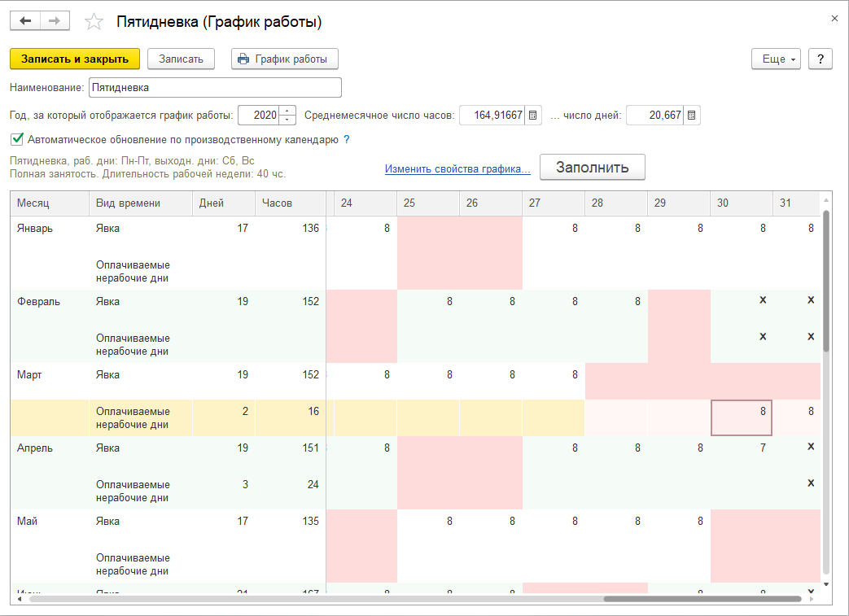Screen dimensions: 849x616
Task: Toggle automatic update by production calendar checkbox
Action: [x=17, y=139]
